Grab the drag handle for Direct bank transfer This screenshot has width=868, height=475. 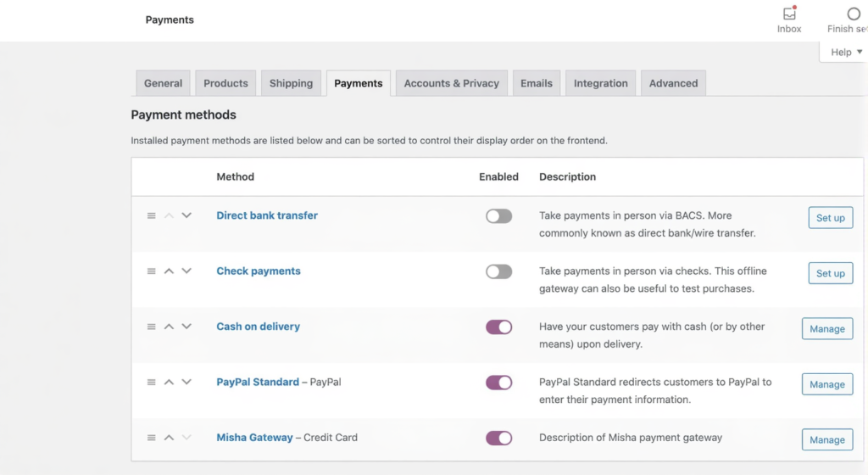click(x=152, y=216)
